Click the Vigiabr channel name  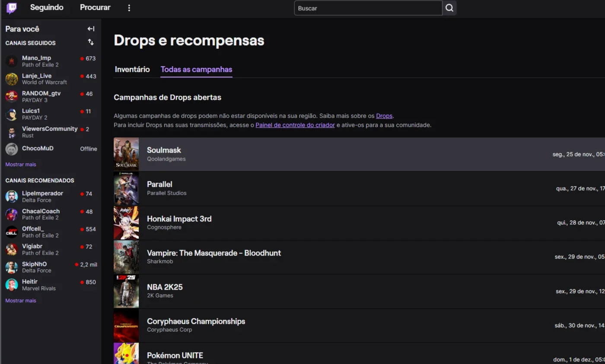click(32, 246)
